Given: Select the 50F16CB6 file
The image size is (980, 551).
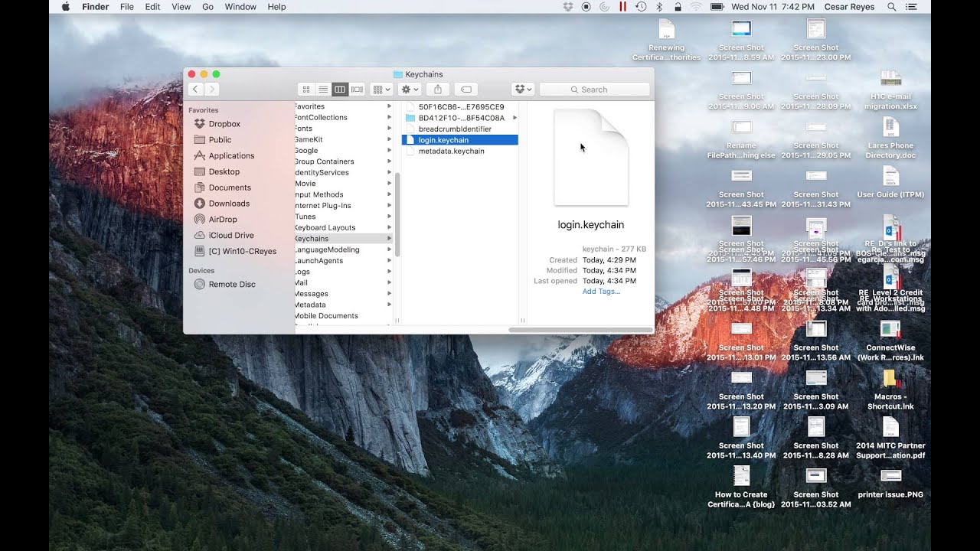Looking at the screenshot, I should pos(460,107).
